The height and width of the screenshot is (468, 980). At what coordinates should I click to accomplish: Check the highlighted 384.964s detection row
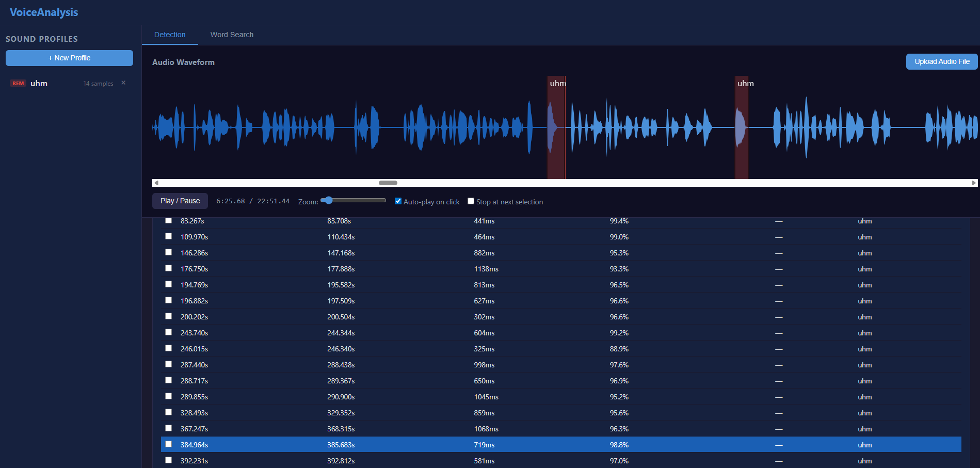pyautogui.click(x=168, y=444)
